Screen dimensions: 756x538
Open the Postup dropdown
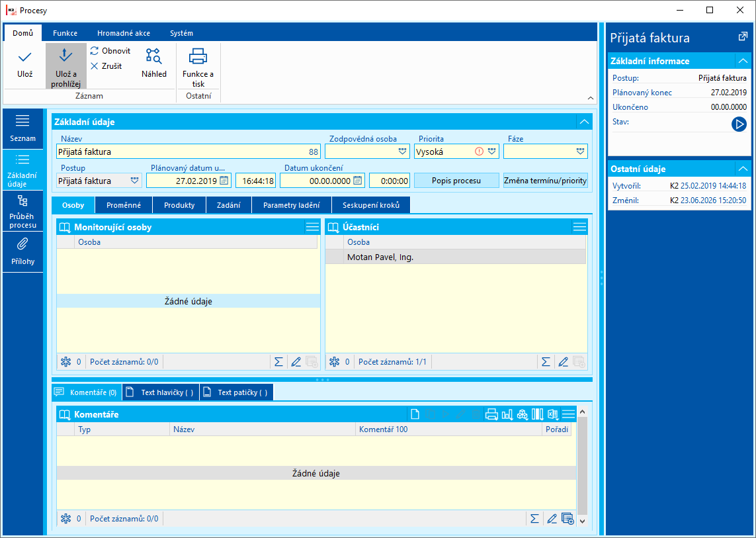coord(134,181)
